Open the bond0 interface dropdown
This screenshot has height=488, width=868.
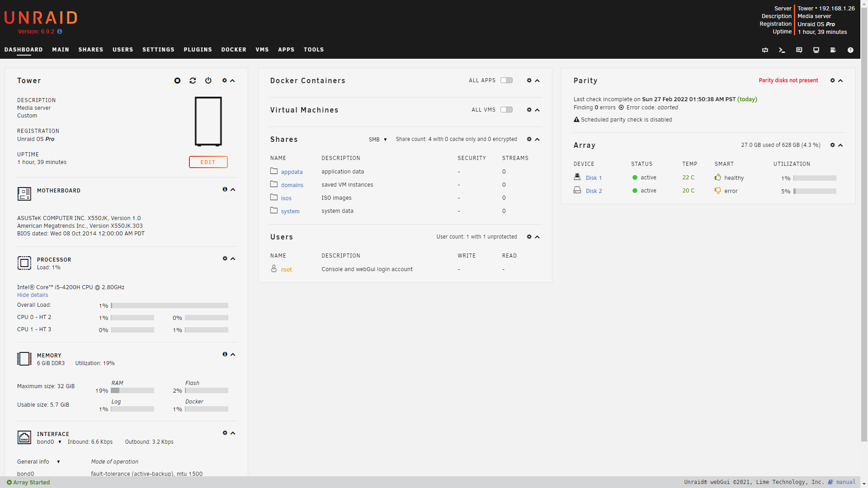tap(49, 442)
